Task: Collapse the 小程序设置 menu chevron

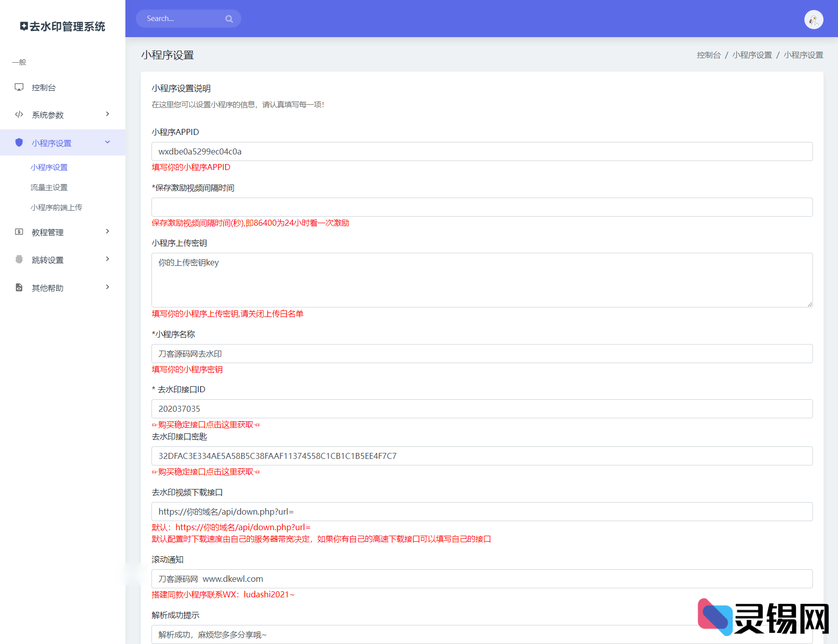Action: click(x=107, y=142)
